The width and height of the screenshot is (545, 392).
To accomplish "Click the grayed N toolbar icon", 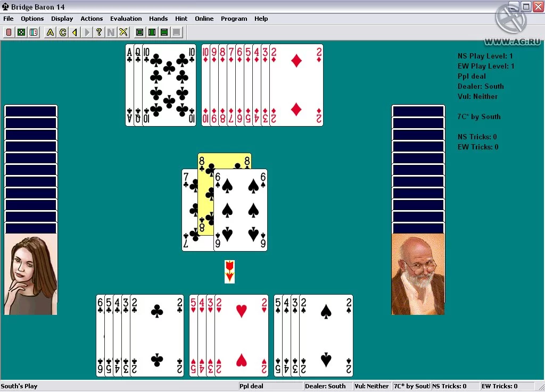I will [111, 32].
